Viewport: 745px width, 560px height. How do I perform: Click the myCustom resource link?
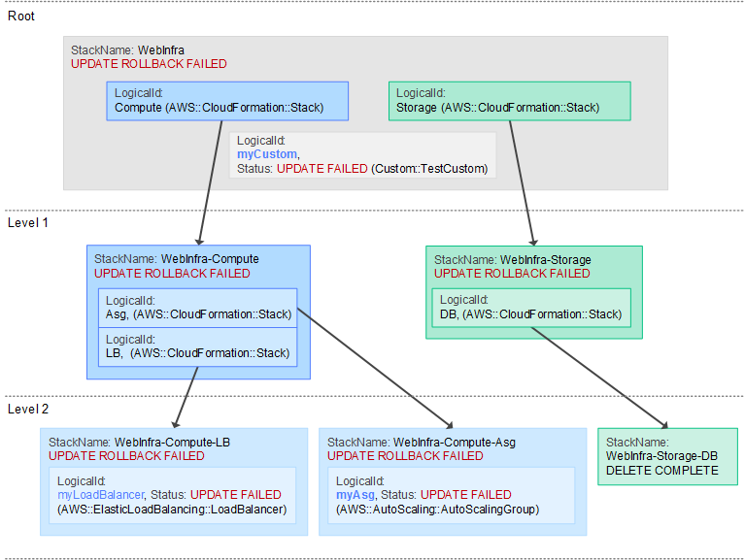[x=267, y=154]
